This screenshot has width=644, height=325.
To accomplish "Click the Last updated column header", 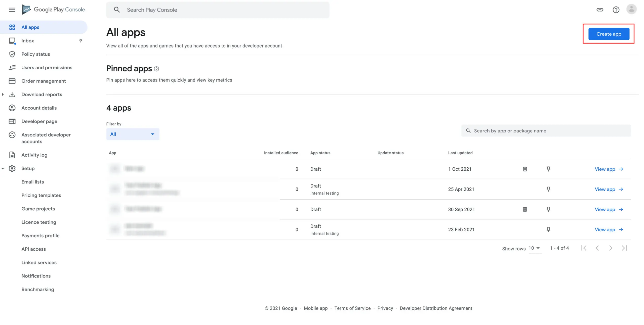I will pos(460,153).
